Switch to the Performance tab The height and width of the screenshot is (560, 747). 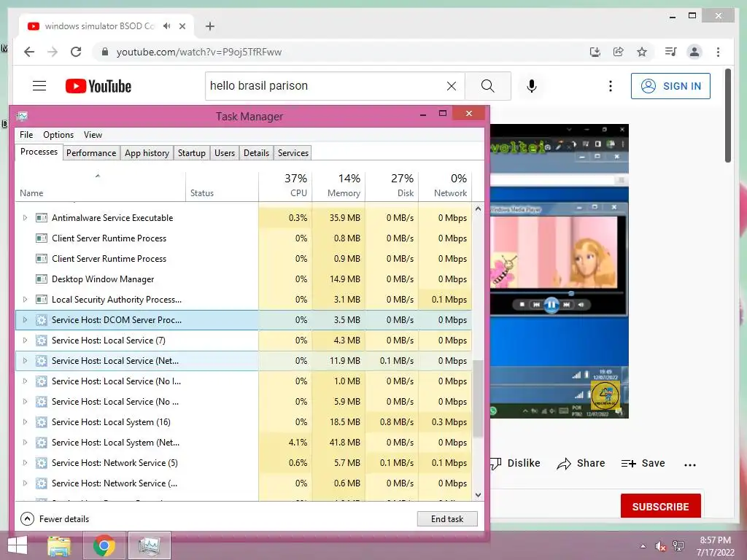point(91,153)
